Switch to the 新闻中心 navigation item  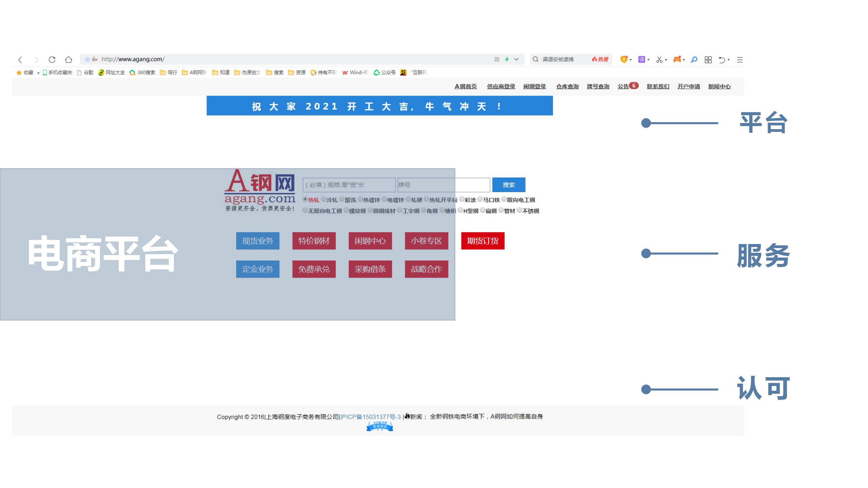[x=719, y=86]
